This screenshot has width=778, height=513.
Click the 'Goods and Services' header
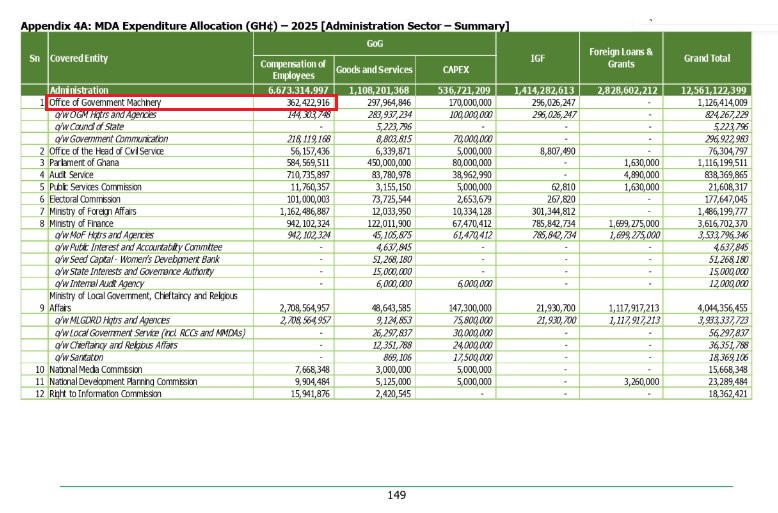[x=374, y=69]
